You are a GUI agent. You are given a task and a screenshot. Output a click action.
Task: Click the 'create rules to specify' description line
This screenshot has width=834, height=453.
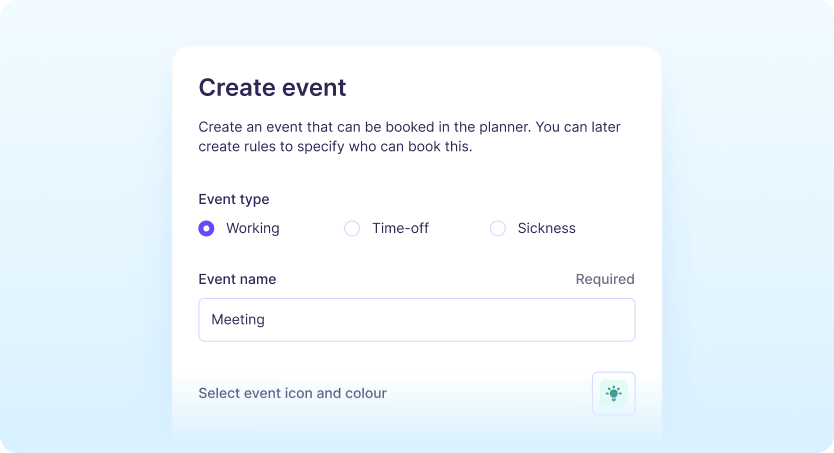tap(334, 147)
